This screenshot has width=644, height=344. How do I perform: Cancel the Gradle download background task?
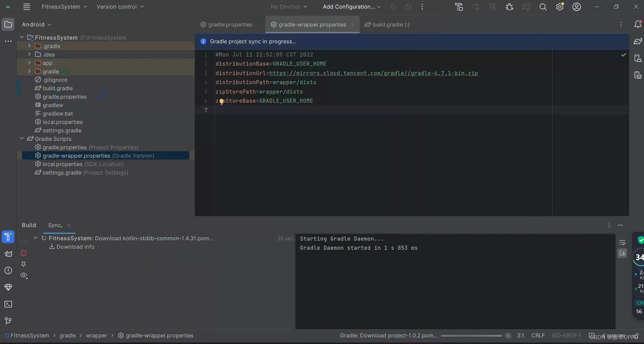click(508, 336)
